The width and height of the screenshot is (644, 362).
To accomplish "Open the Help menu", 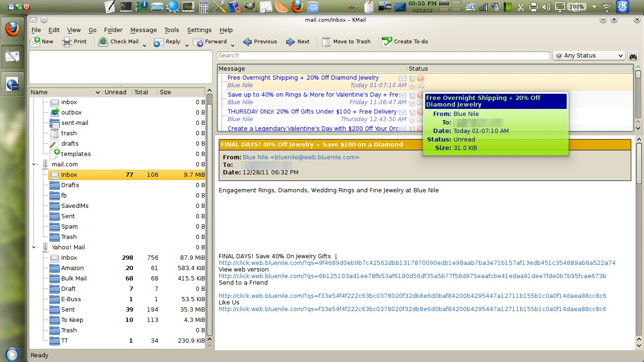I will tap(226, 30).
